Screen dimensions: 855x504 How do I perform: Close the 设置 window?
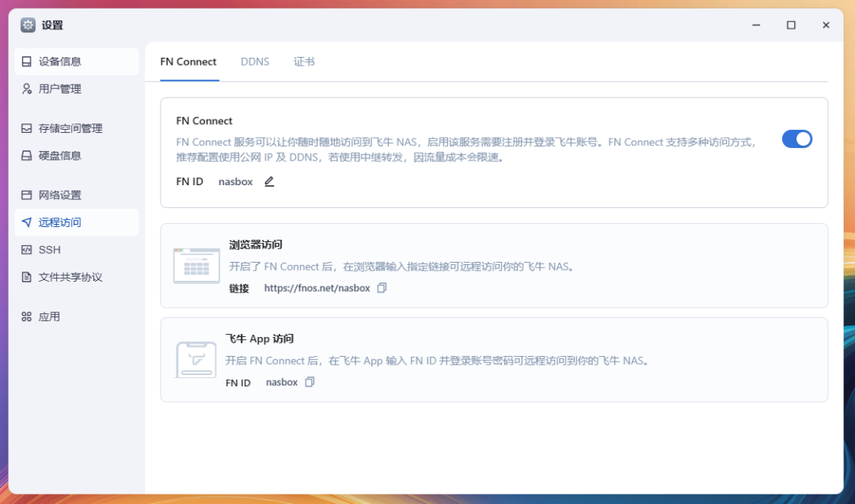[x=826, y=25]
